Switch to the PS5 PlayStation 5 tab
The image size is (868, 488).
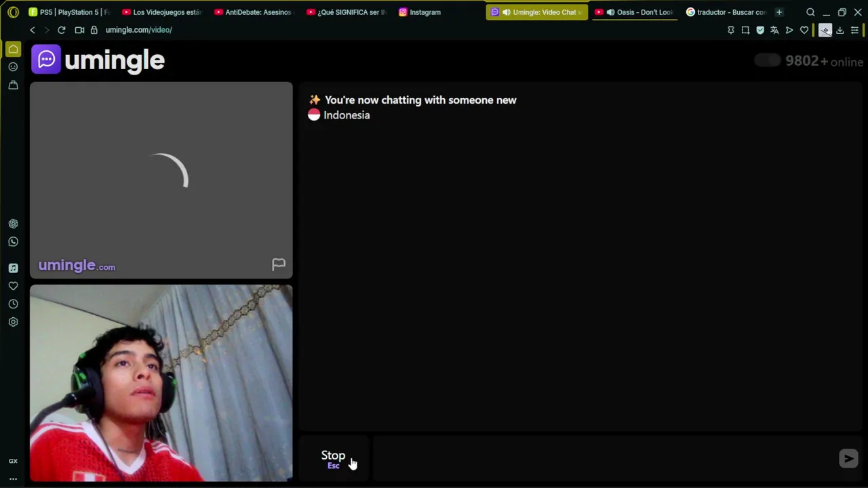click(70, 12)
